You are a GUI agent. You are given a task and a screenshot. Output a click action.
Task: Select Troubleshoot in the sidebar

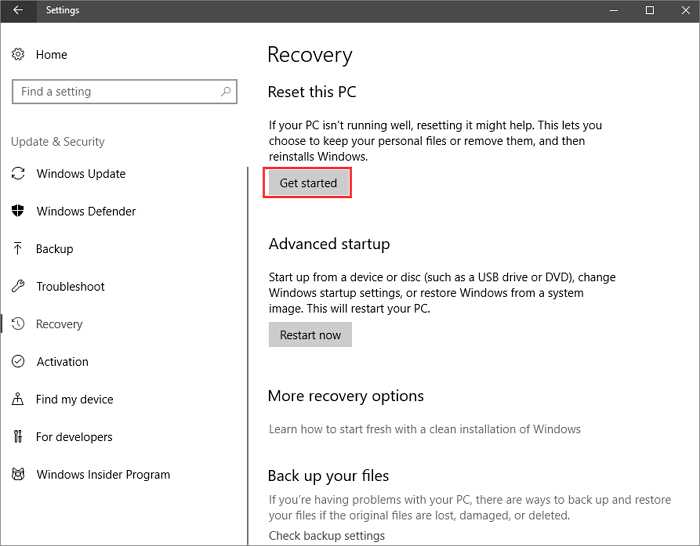(70, 287)
